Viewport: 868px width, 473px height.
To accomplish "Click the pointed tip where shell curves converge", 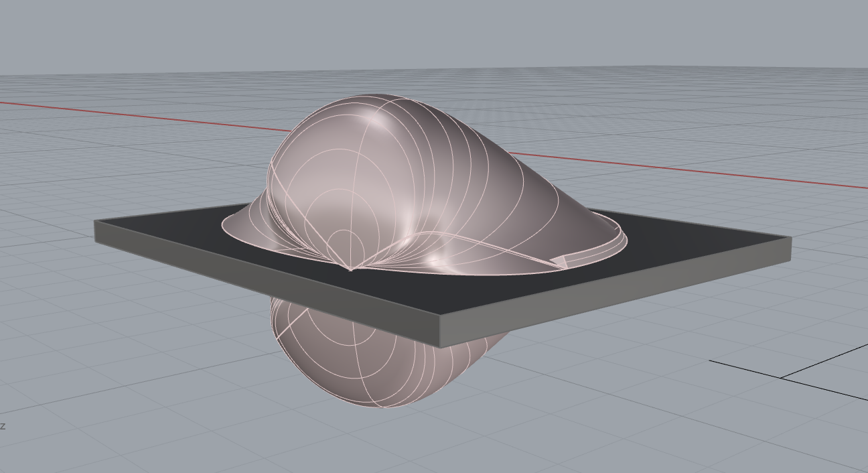I will tap(351, 269).
